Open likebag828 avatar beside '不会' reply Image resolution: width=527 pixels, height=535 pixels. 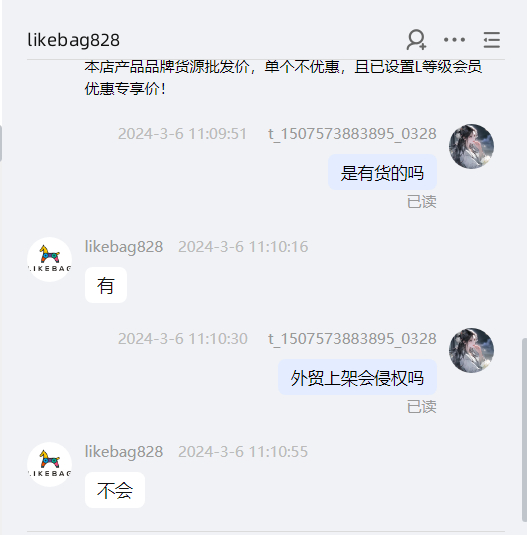[49, 464]
